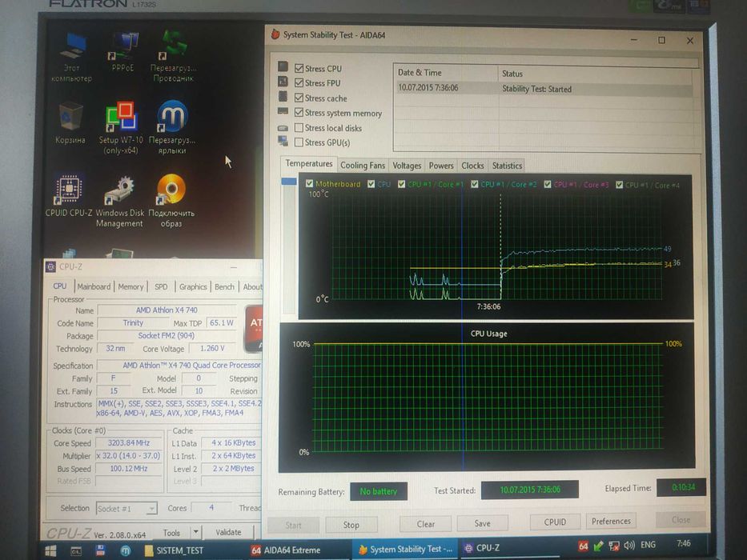Screen dimensions: 747x560
Task: Switch to CPU-Z Mainboard tab
Action: coord(94,286)
